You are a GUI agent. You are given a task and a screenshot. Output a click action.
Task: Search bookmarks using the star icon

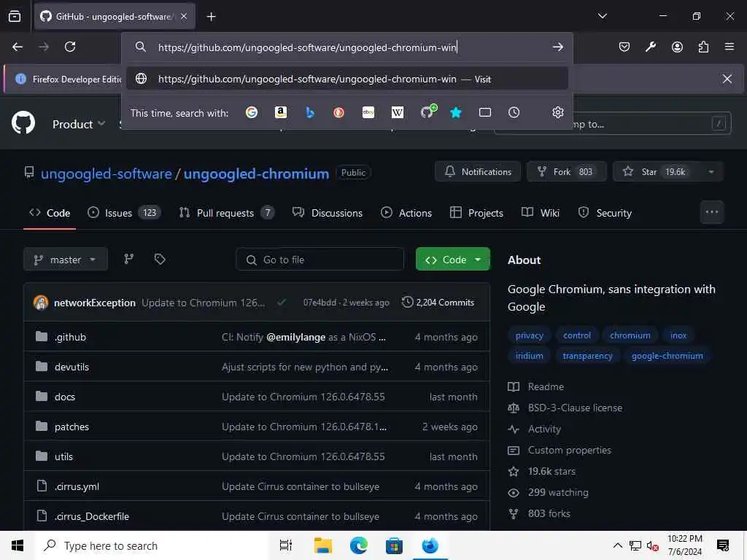click(x=456, y=112)
